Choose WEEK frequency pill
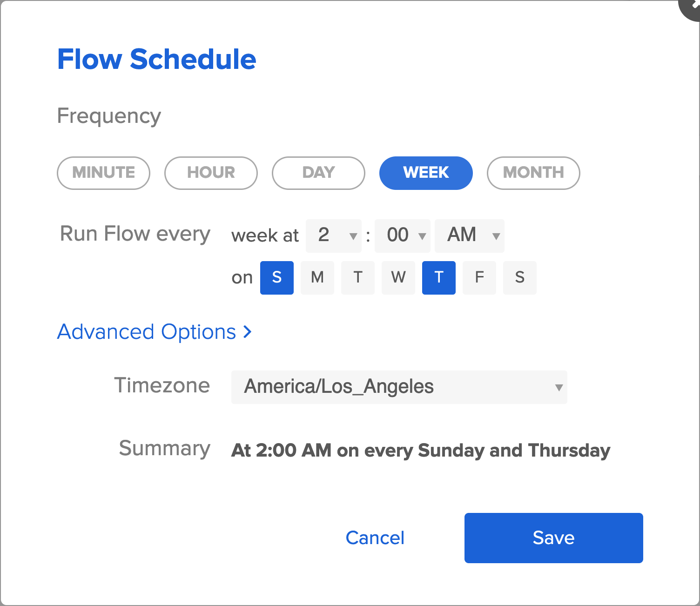The image size is (700, 606). [x=426, y=173]
